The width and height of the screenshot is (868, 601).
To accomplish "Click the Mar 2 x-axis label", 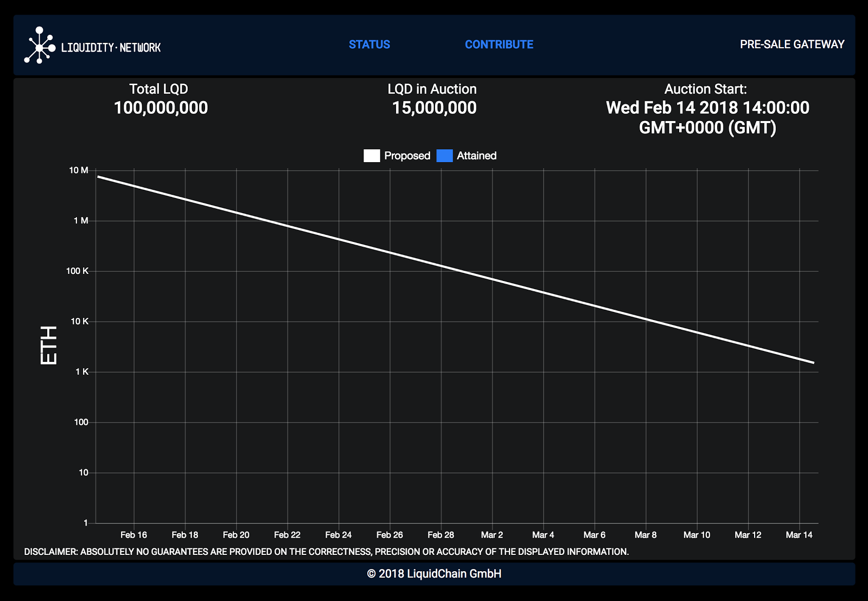I will coord(492,535).
